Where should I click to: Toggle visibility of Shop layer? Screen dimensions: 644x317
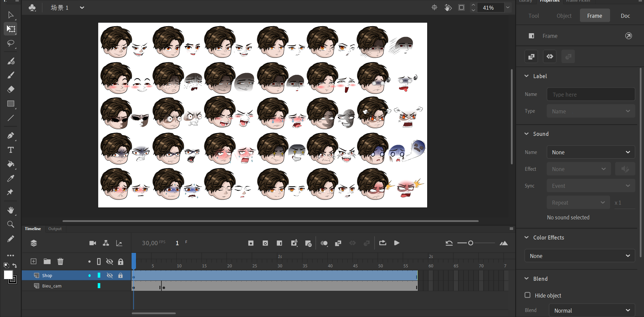(109, 275)
